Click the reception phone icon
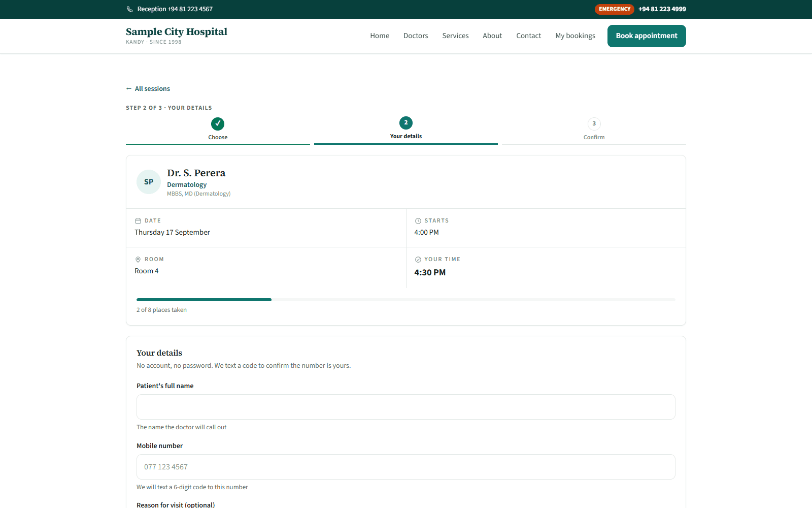This screenshot has height=508, width=812. (x=129, y=9)
